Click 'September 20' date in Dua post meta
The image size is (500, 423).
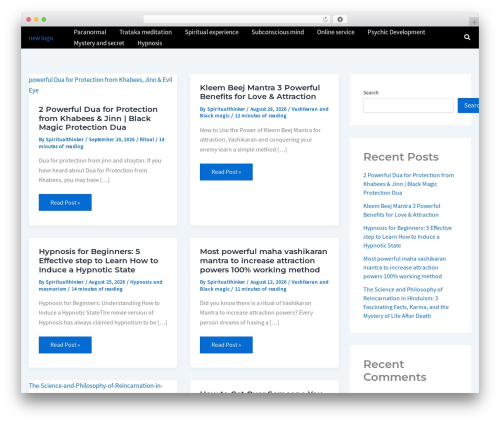click(112, 139)
